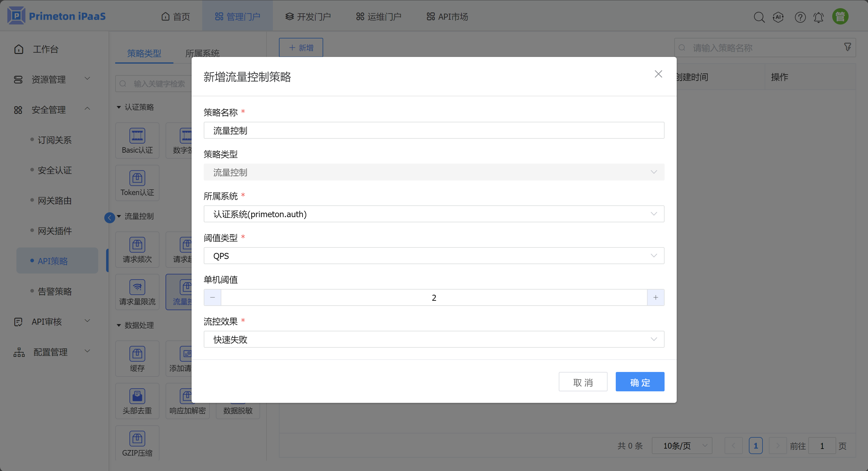Click the 策略名称 input field

point(434,130)
